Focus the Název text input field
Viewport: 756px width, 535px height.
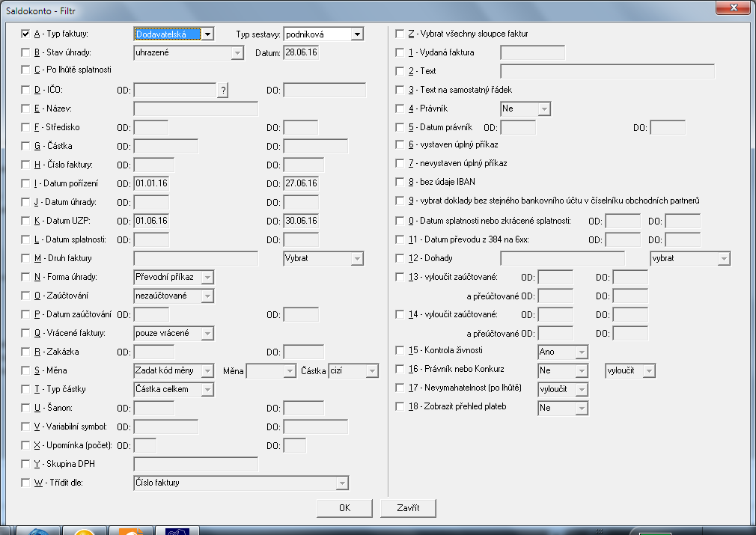pyautogui.click(x=196, y=109)
